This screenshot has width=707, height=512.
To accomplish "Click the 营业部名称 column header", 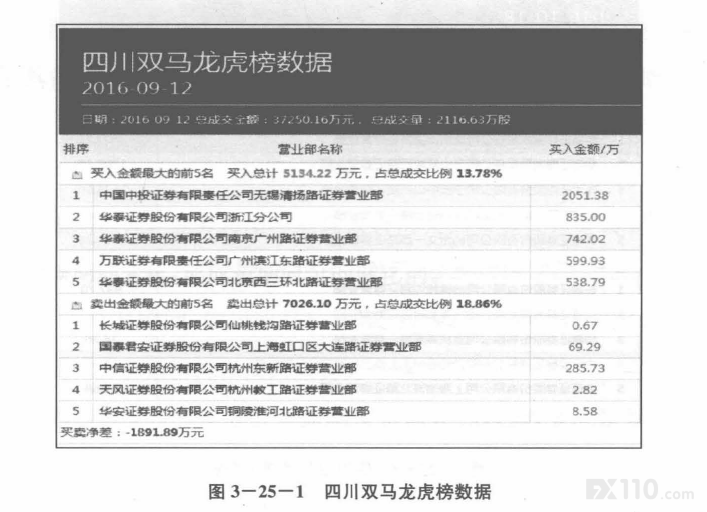I will click(x=310, y=149).
